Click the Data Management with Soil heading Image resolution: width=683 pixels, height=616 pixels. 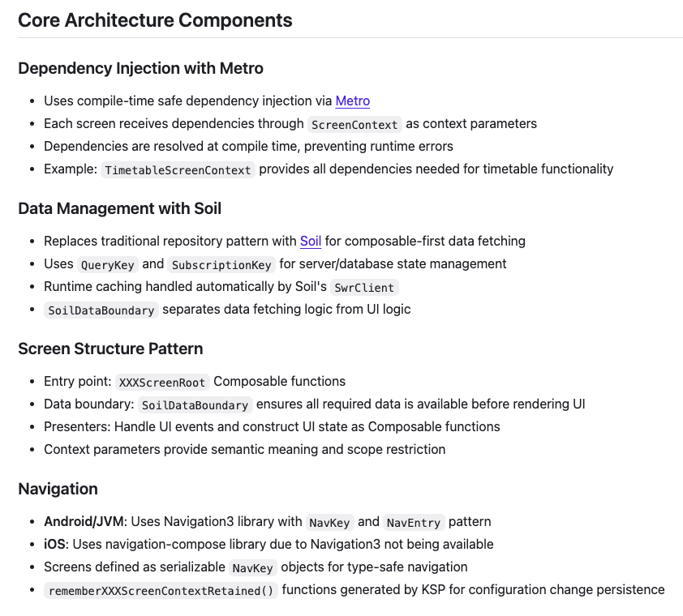pyautogui.click(x=119, y=208)
